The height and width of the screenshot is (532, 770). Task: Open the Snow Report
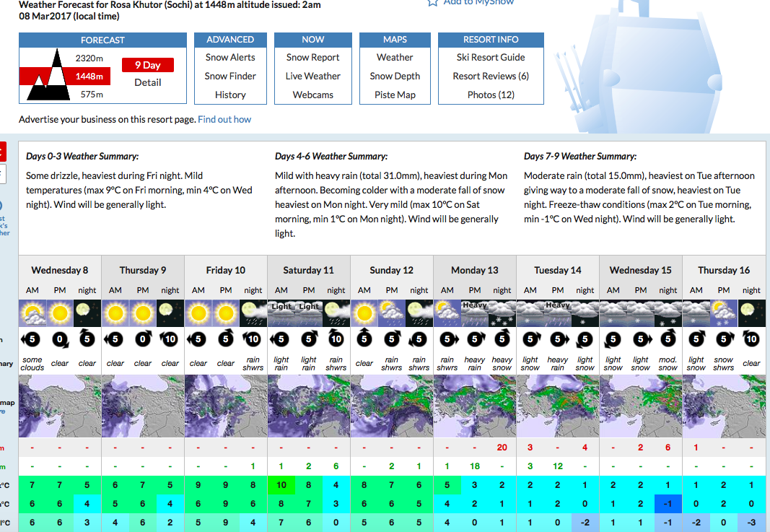click(312, 58)
